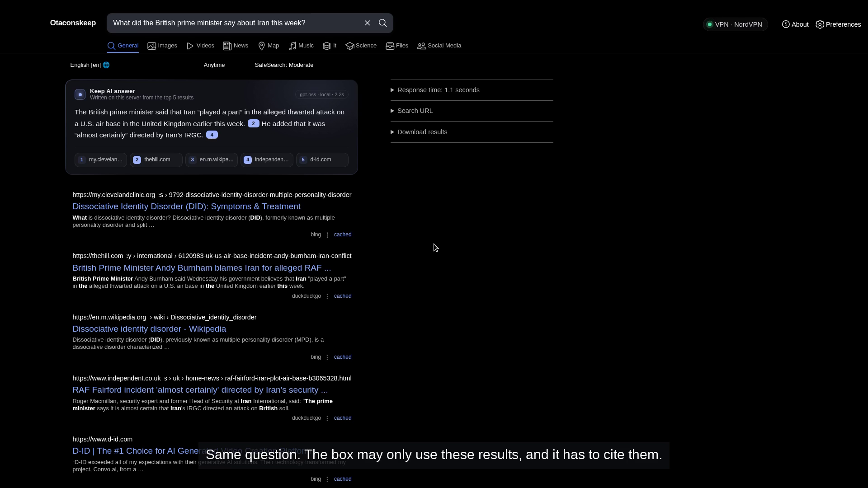This screenshot has height=488, width=868.
Task: Clear the search query with X icon
Action: click(367, 23)
